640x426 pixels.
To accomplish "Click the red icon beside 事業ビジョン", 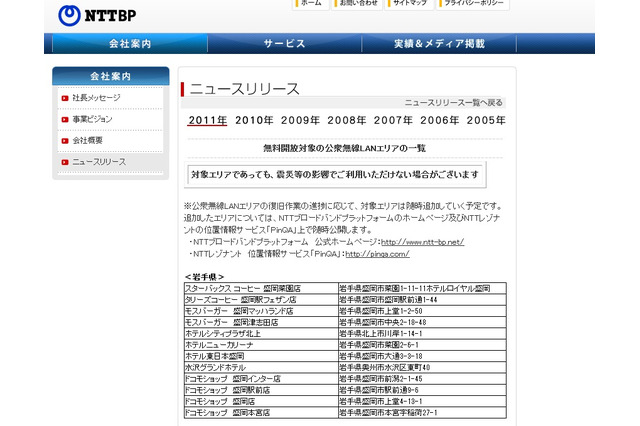I will pos(64,120).
